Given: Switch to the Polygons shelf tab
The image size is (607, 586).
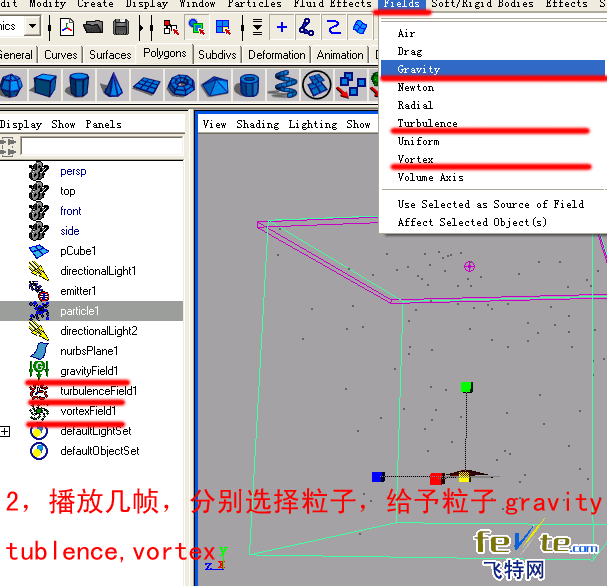Looking at the screenshot, I should pos(165,53).
